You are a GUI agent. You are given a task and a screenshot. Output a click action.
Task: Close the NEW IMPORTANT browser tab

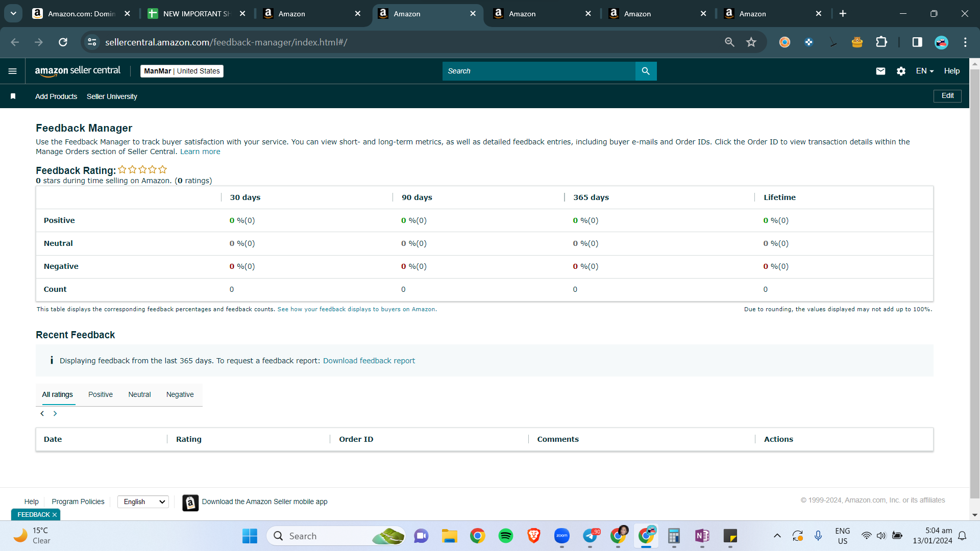(x=242, y=14)
